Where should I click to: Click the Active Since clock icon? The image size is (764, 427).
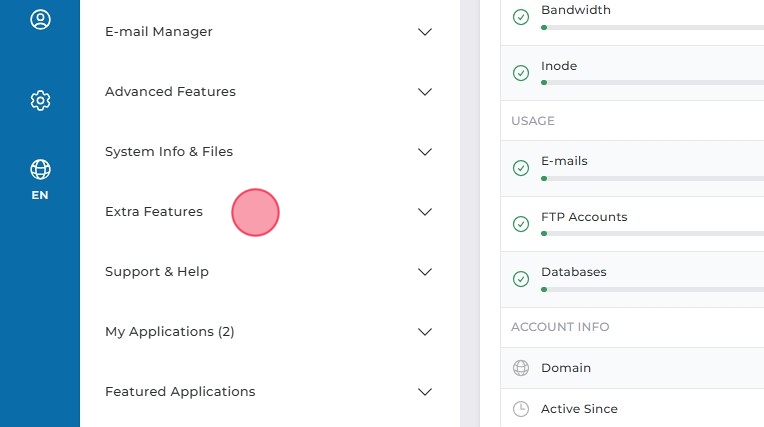tap(520, 409)
